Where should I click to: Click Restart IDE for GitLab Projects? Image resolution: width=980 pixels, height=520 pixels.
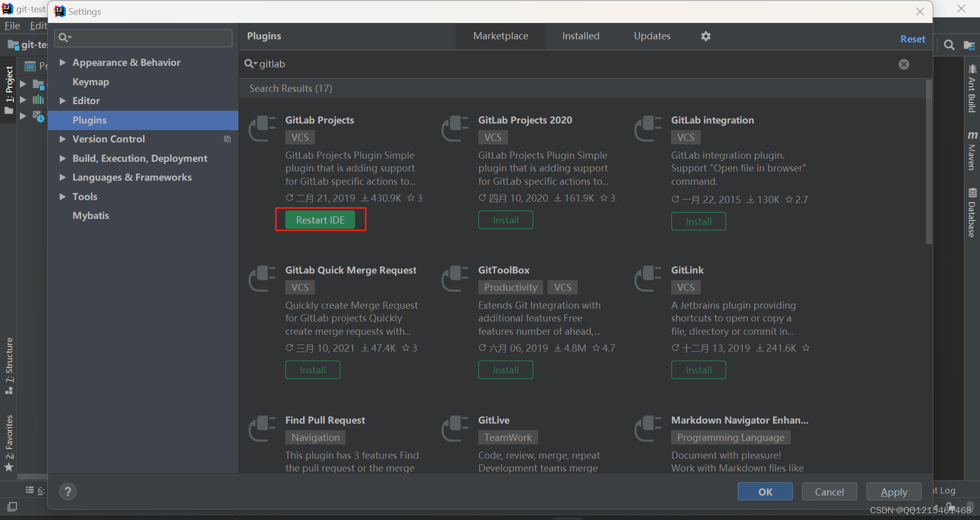pyautogui.click(x=321, y=220)
